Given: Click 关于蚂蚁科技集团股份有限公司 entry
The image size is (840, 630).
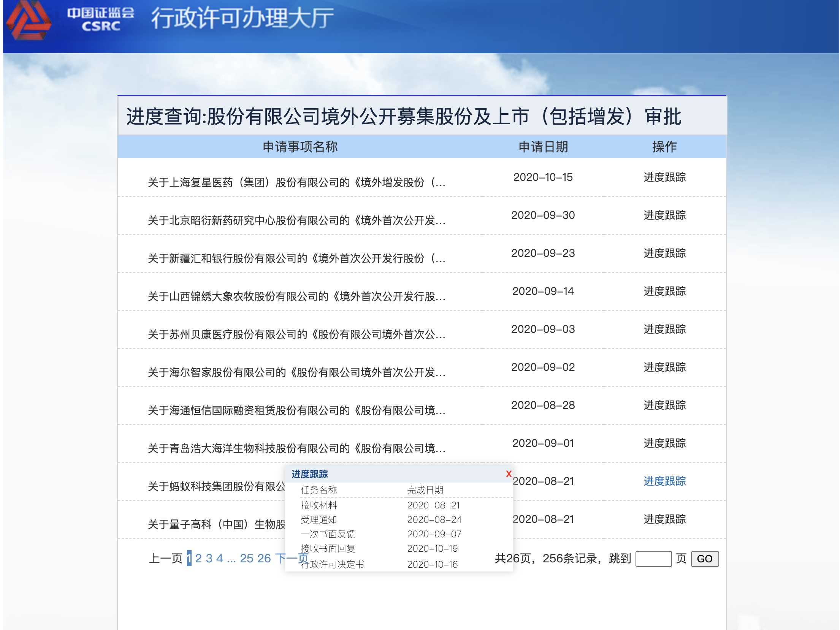Looking at the screenshot, I should [x=216, y=486].
